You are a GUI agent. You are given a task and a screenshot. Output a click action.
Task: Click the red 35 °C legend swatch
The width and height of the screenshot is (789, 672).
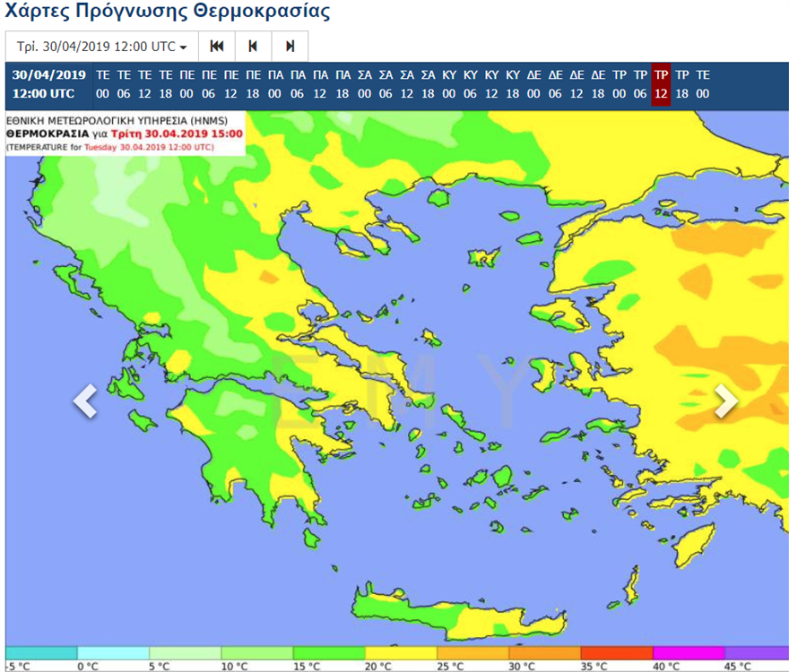616,652
